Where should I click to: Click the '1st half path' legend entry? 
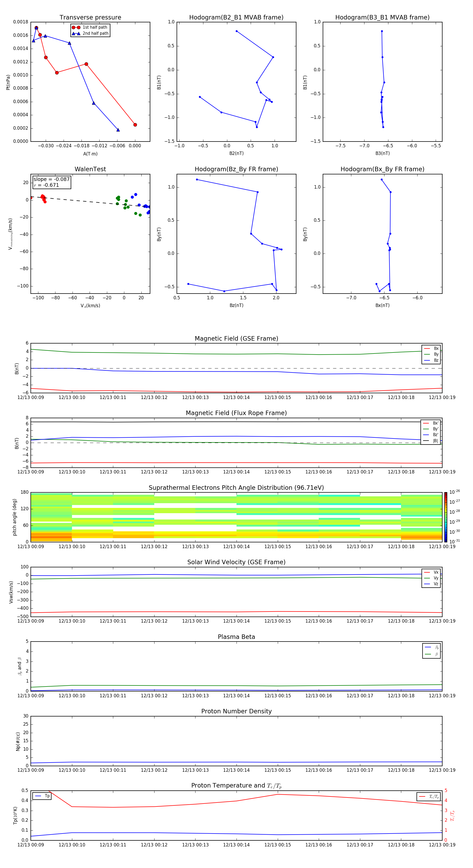pos(90,27)
